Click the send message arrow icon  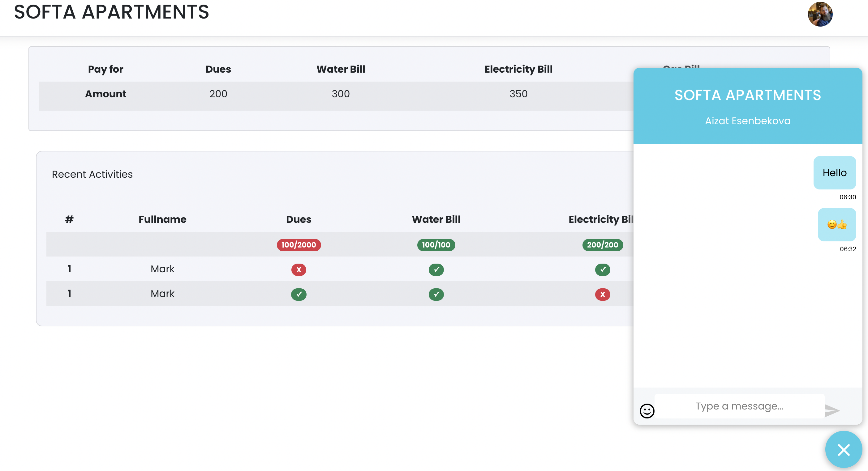point(831,410)
